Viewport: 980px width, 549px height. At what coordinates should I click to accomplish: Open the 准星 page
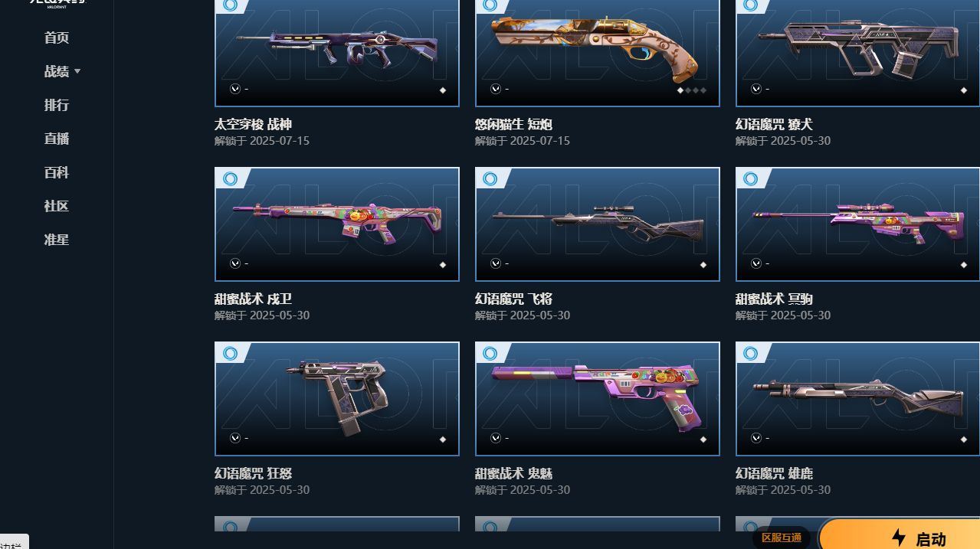(57, 240)
